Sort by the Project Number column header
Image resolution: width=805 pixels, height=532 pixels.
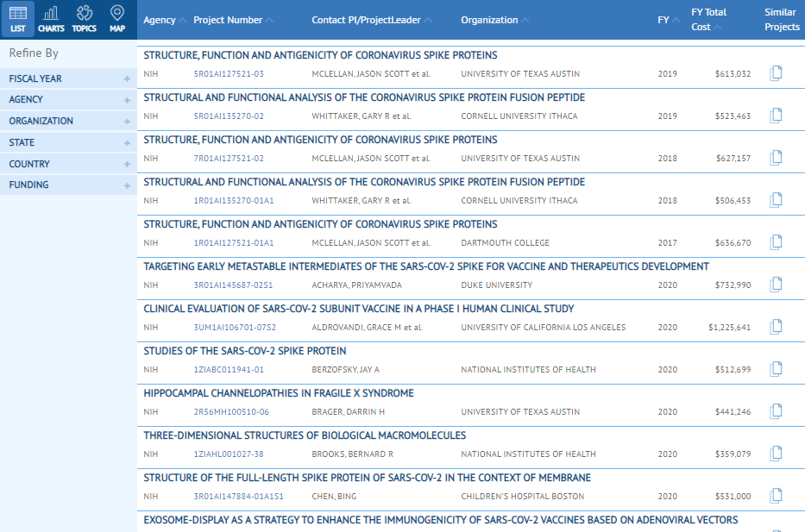tap(233, 20)
